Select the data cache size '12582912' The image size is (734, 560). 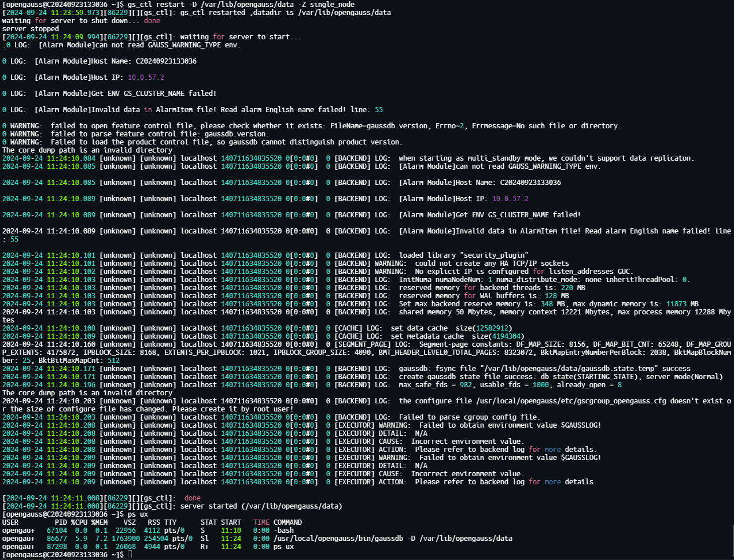tap(492, 328)
